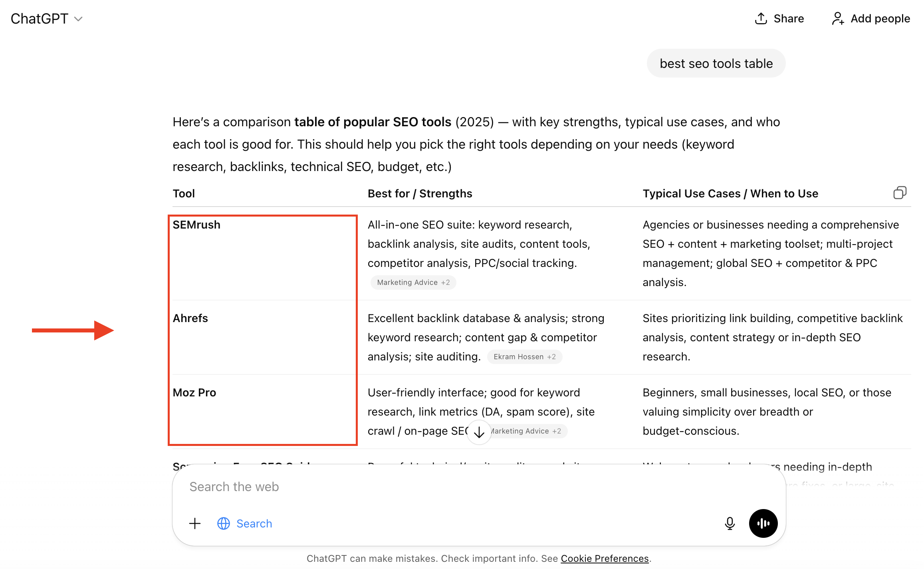Start voice mode with the waveform icon
The width and height of the screenshot is (924, 569).
pyautogui.click(x=763, y=523)
